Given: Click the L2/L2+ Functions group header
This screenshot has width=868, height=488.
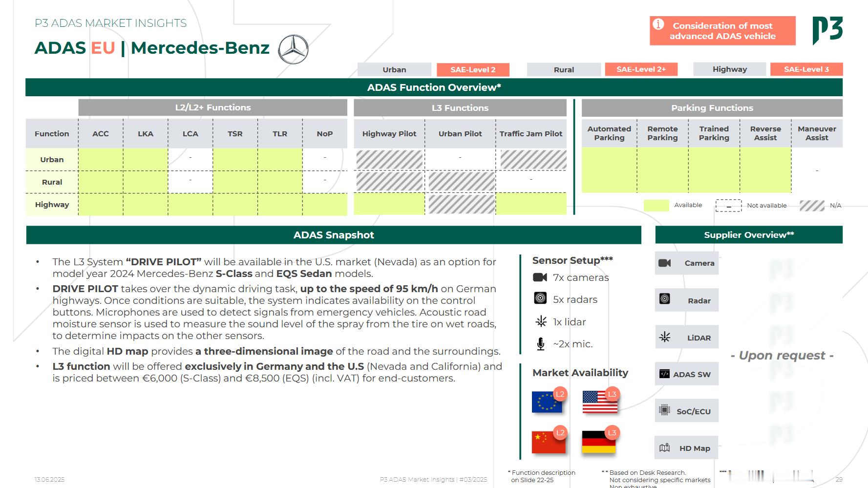Looking at the screenshot, I should click(x=212, y=107).
